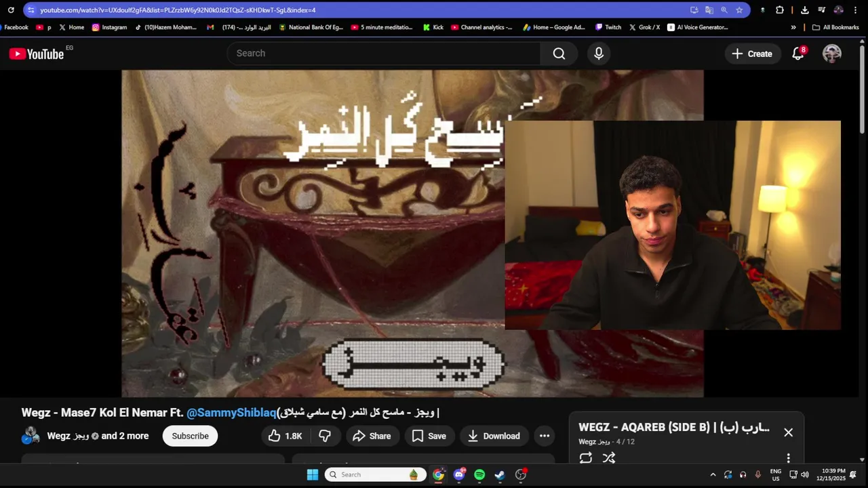The image size is (868, 488).
Task: Subscribe to the Wegz channel
Action: pos(190,436)
